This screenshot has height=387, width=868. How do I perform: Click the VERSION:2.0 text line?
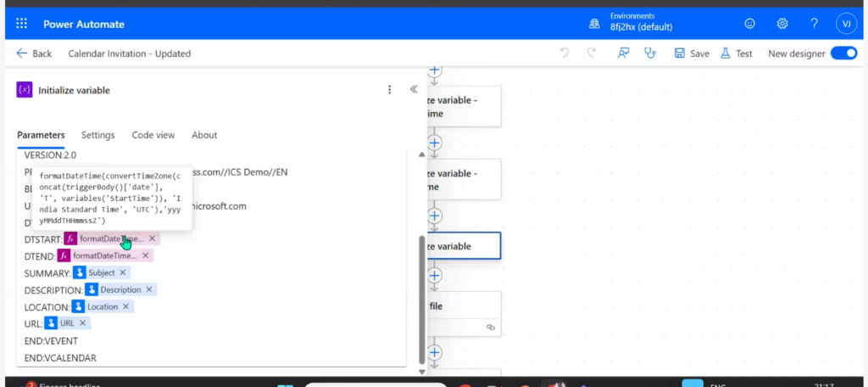(x=50, y=155)
